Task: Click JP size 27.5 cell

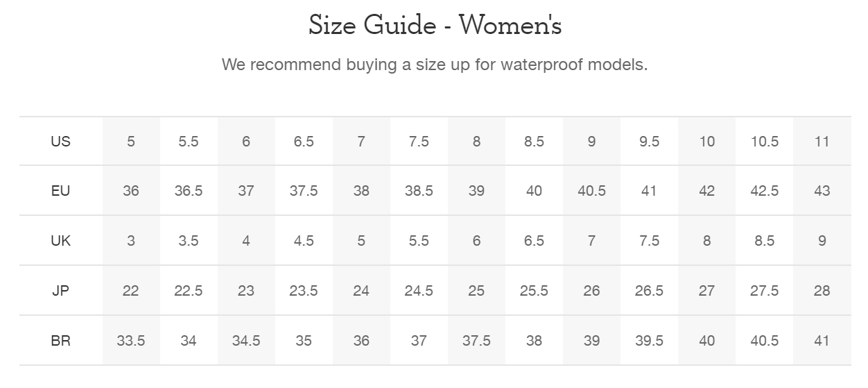Action: [x=764, y=291]
